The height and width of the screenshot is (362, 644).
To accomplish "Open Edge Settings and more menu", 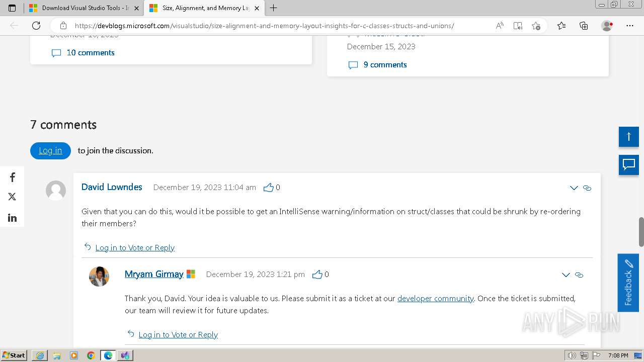I will tap(630, 26).
